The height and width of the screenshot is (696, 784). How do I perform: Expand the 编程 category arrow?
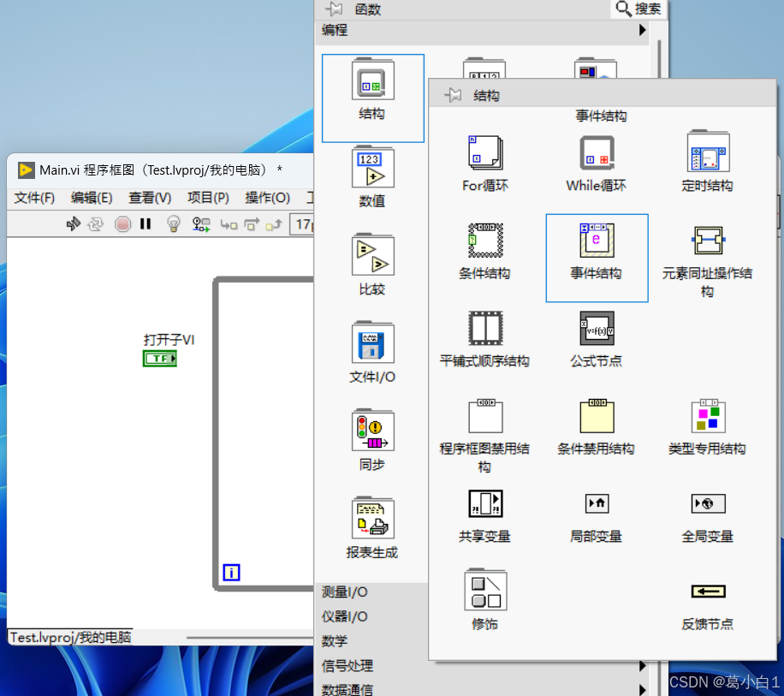642,30
